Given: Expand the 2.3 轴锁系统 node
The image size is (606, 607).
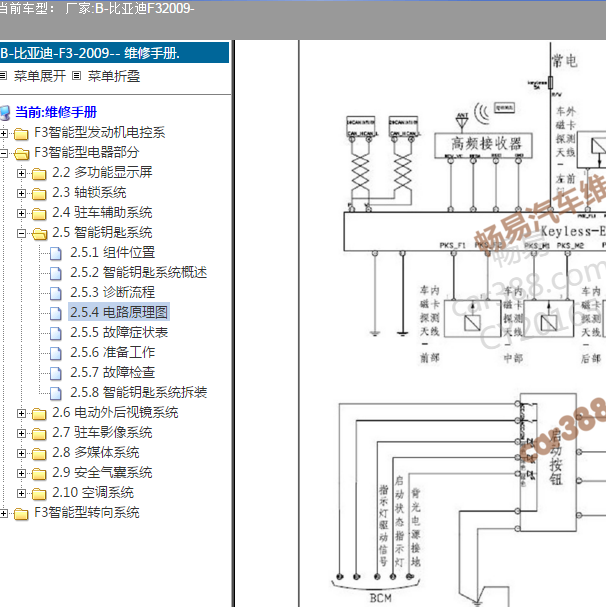Looking at the screenshot, I should pos(21,193).
